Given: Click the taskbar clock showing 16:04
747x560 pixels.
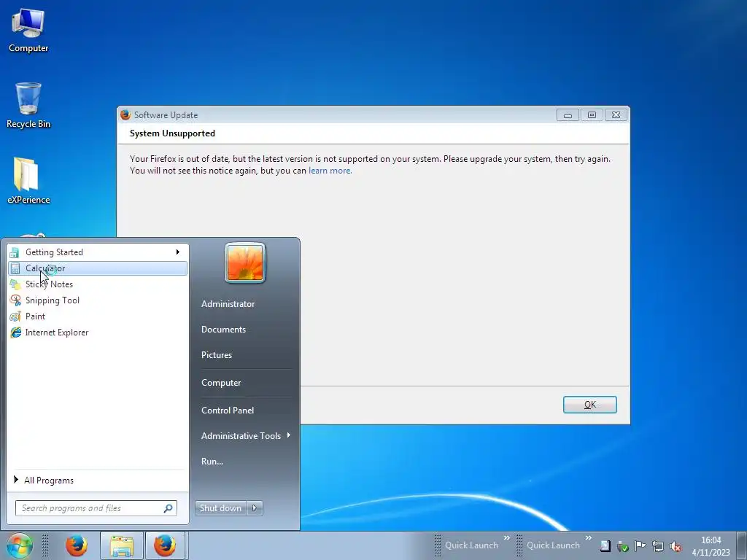Looking at the screenshot, I should pyautogui.click(x=711, y=546).
